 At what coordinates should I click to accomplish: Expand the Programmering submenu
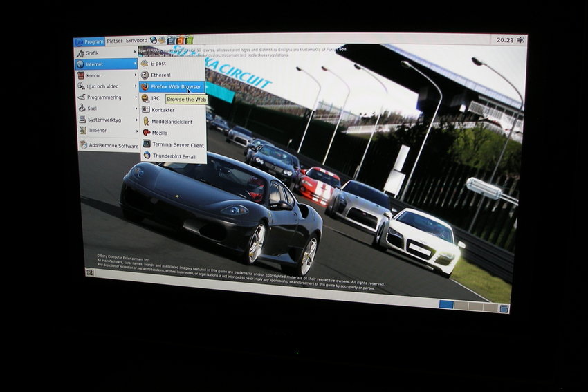108,97
